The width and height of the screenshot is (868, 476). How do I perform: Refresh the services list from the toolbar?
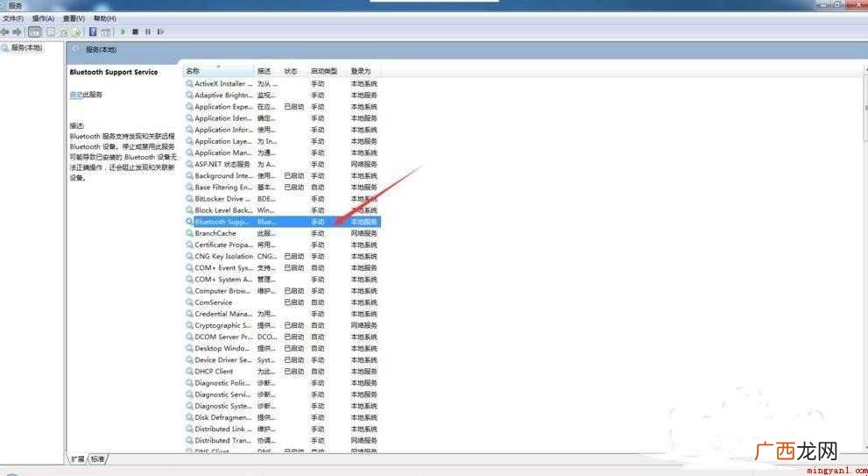[65, 32]
